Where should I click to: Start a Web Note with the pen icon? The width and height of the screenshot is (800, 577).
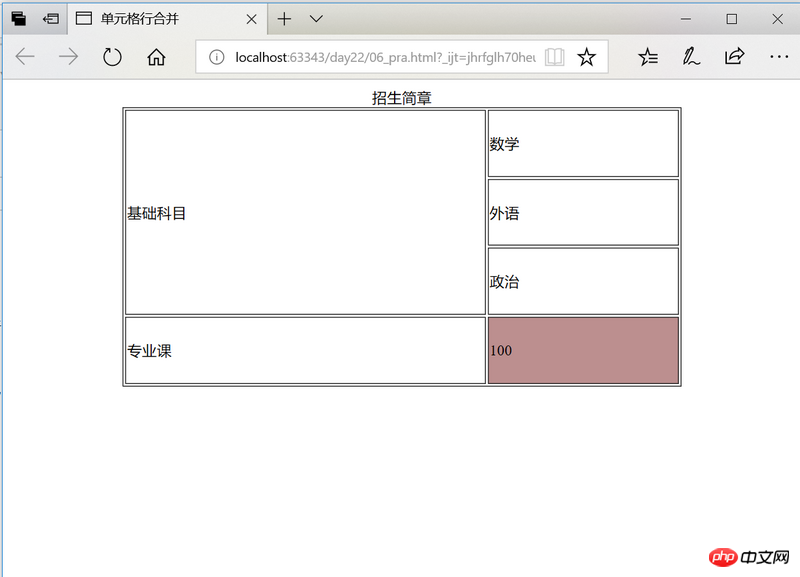pyautogui.click(x=690, y=57)
